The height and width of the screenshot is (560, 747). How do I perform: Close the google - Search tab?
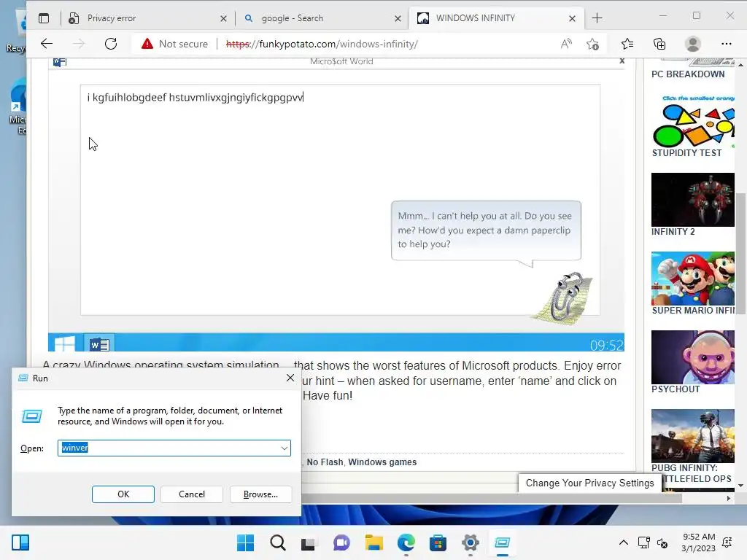[398, 18]
